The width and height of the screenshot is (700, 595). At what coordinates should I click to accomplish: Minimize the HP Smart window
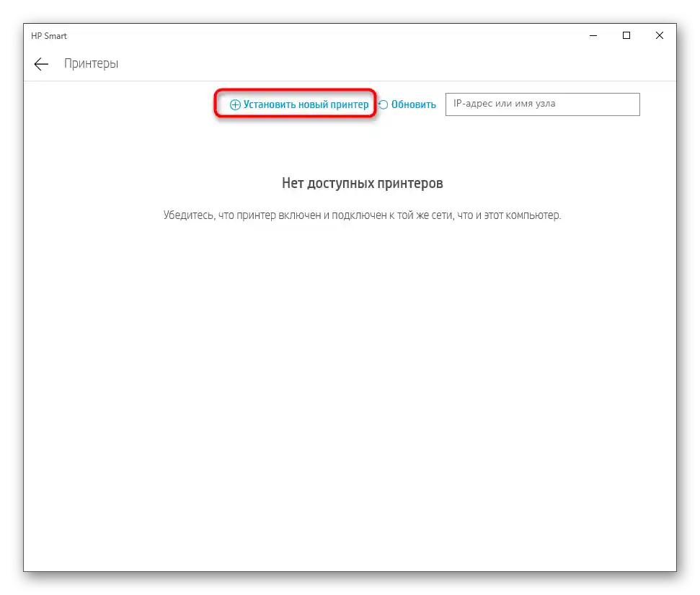(x=593, y=36)
